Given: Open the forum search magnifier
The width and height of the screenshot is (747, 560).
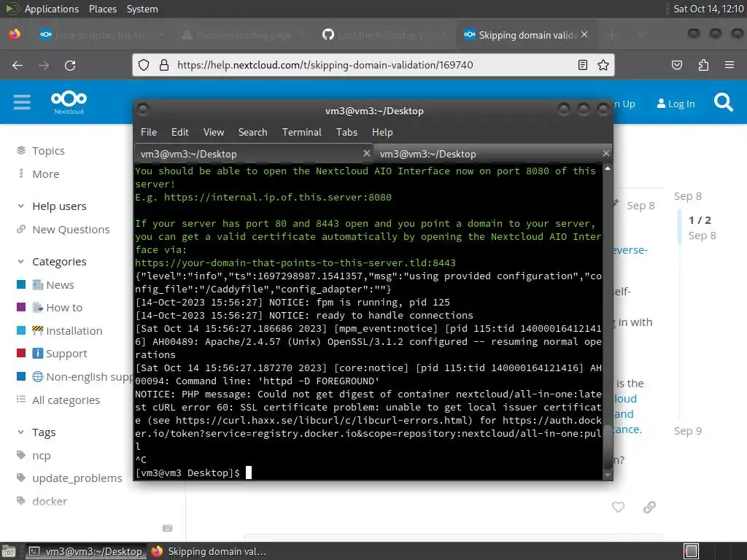Looking at the screenshot, I should 723,102.
